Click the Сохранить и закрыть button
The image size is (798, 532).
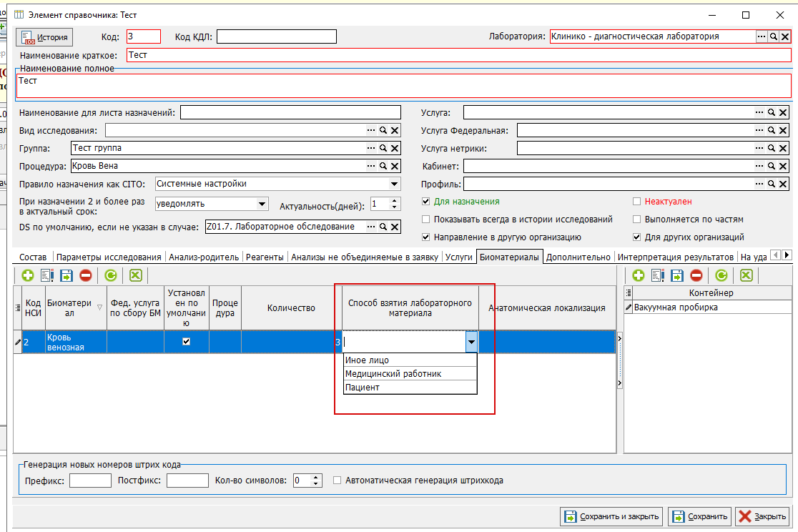point(612,516)
